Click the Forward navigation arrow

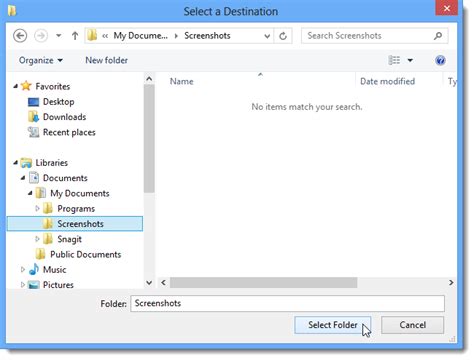coord(41,36)
